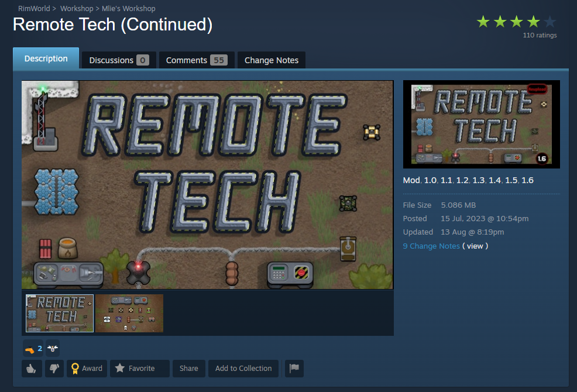The image size is (577, 392).
Task: Select the second screenshot thumbnail
Action: coord(129,313)
